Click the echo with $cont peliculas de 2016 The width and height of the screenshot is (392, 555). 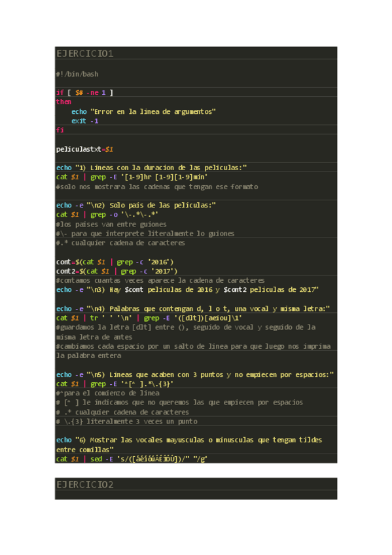[x=187, y=290]
